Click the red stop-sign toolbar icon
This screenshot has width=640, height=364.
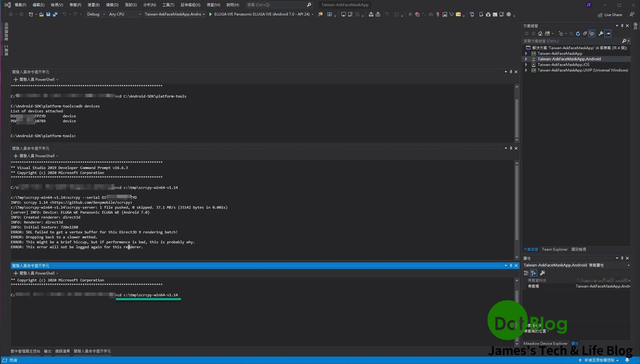click(417, 14)
